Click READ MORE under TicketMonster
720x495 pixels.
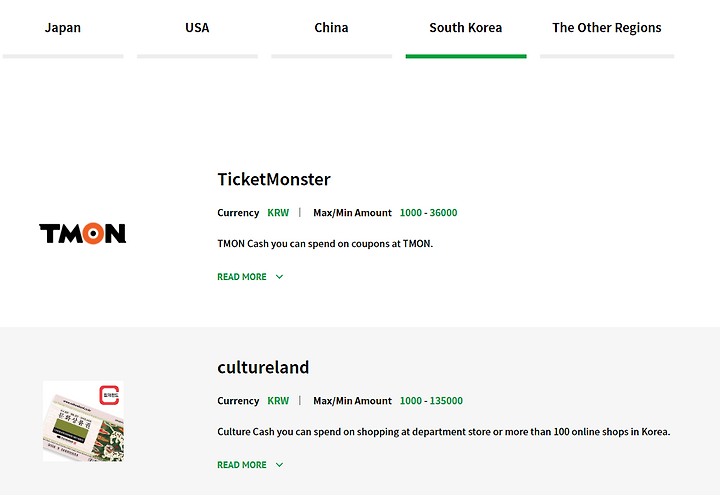[x=242, y=277]
